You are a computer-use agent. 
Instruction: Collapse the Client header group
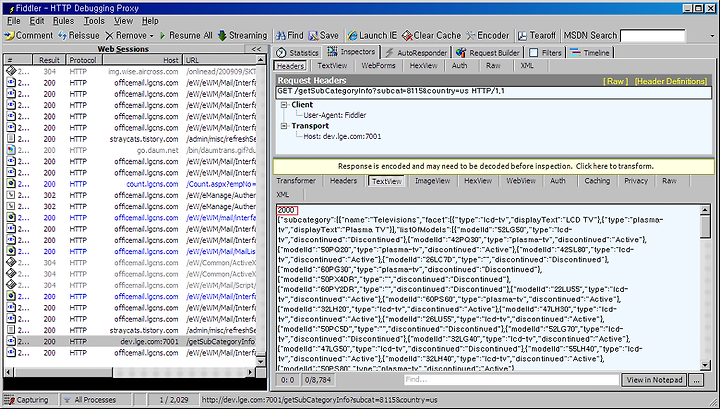click(284, 105)
